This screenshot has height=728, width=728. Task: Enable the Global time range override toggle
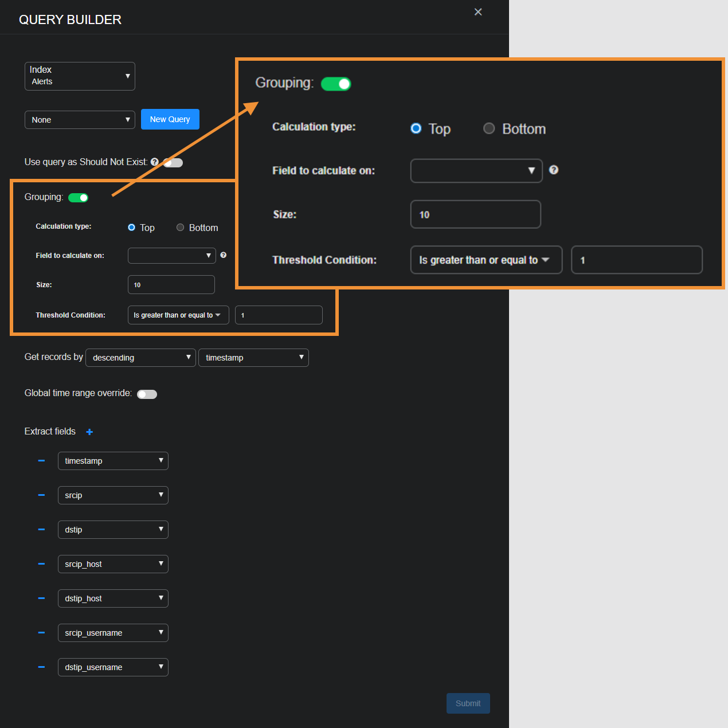coord(147,394)
